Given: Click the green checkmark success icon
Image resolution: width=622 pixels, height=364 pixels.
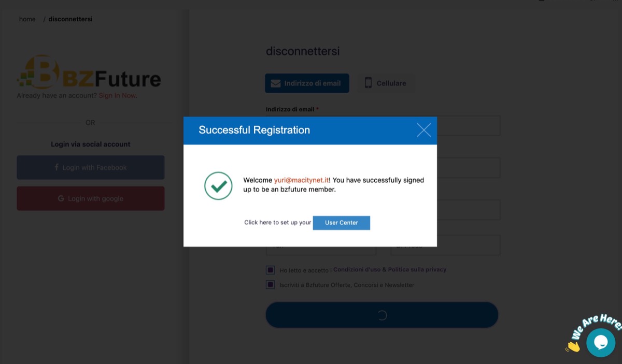Looking at the screenshot, I should click(218, 186).
